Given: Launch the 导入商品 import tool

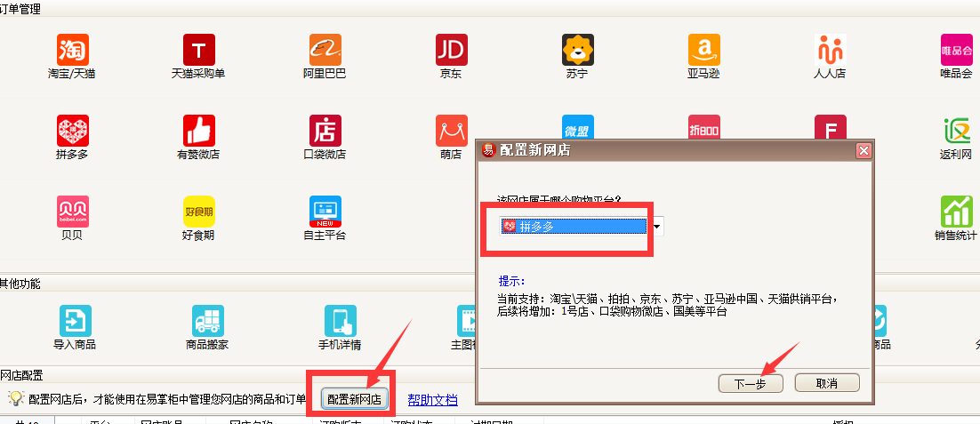Looking at the screenshot, I should pyautogui.click(x=75, y=320).
